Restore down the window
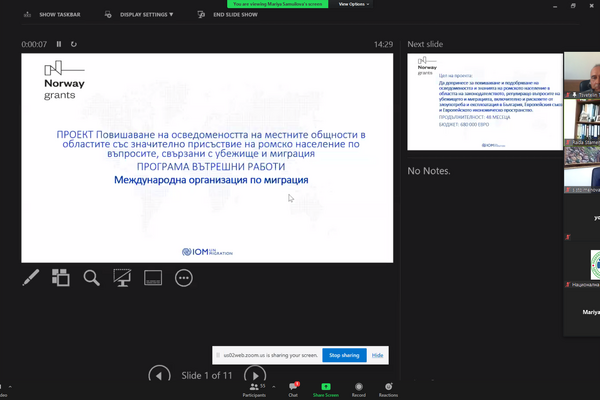The height and width of the screenshot is (400, 600). (x=573, y=6)
